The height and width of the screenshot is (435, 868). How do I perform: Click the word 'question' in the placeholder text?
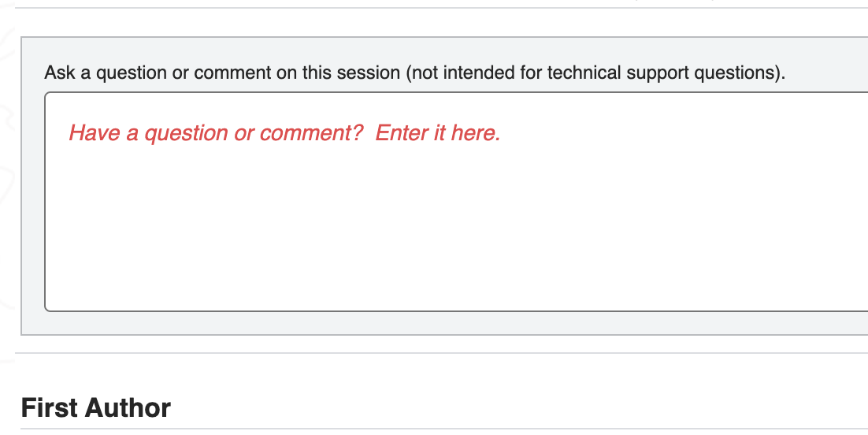[186, 133]
